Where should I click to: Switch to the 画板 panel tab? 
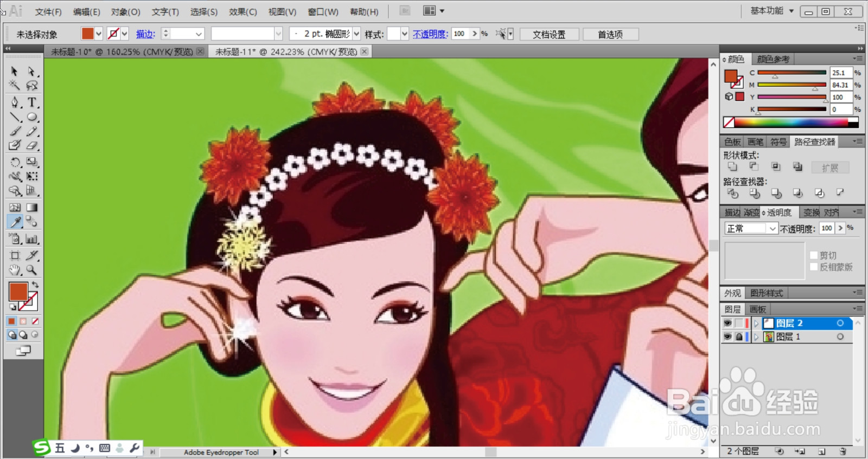tap(758, 309)
